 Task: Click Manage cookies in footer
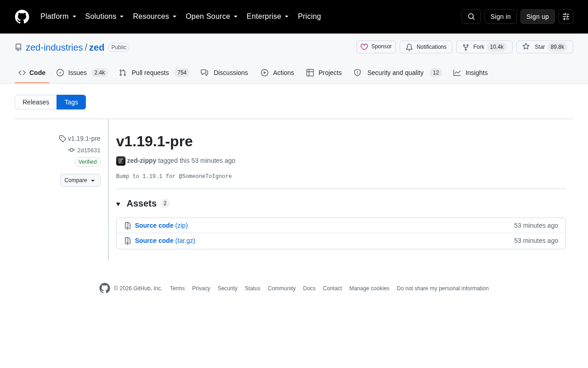tap(369, 288)
